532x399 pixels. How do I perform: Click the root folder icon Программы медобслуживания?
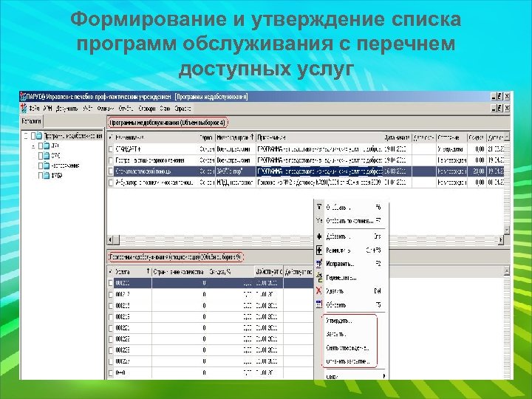39,136
